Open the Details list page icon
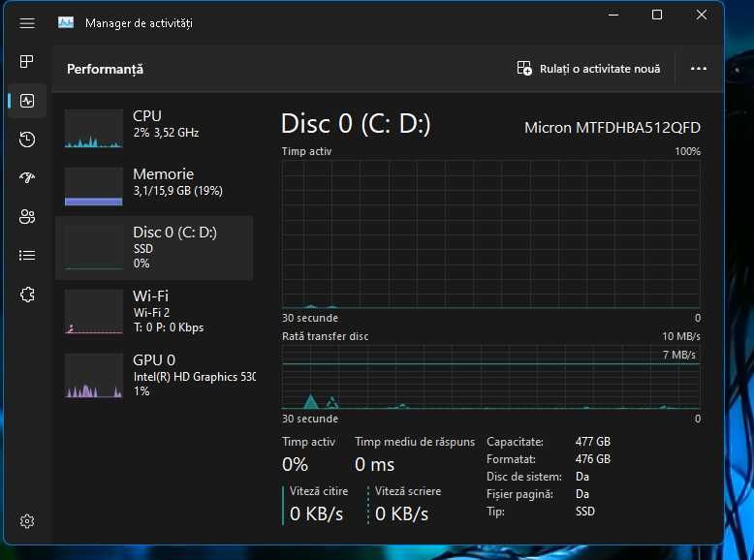 (27, 255)
